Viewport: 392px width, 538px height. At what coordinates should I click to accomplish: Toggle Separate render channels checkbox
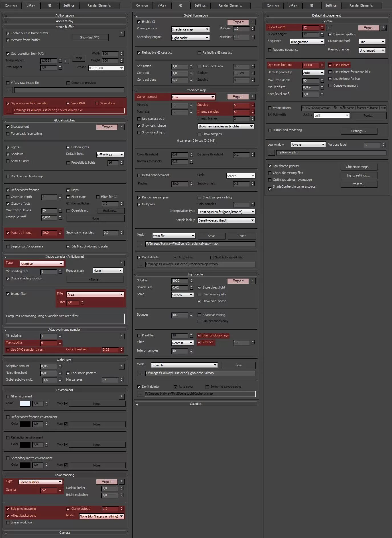[8, 103]
